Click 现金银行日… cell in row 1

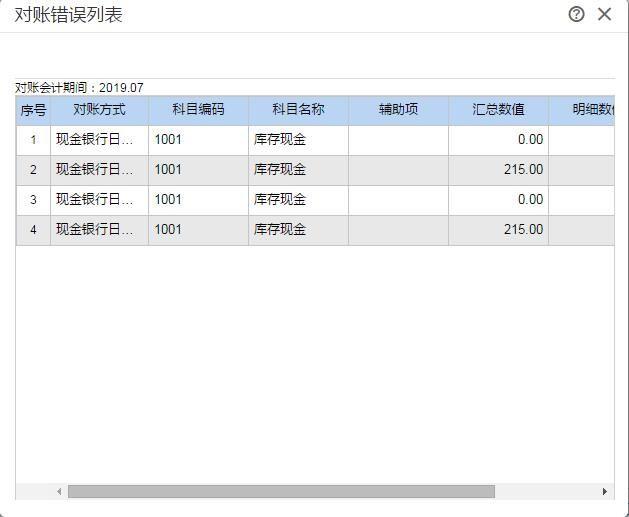coord(99,140)
